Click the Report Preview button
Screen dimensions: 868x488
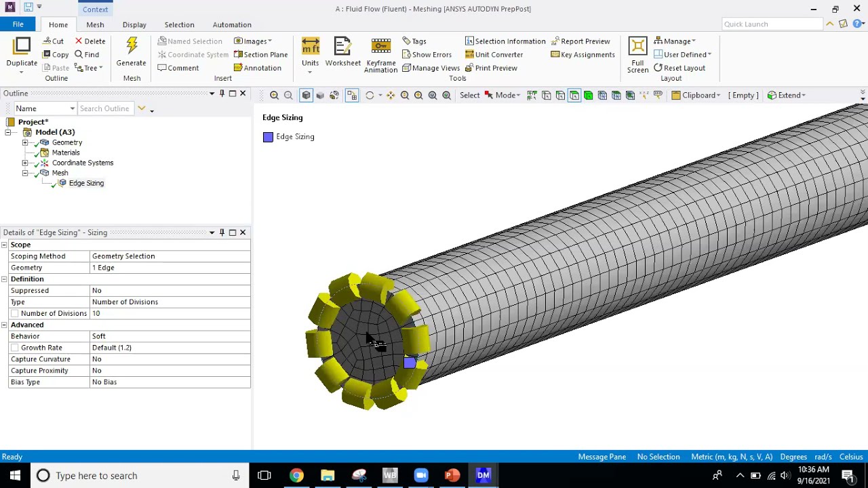tap(580, 41)
